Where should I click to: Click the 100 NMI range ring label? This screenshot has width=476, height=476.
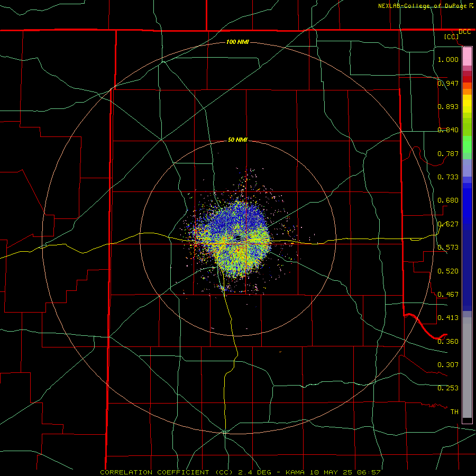tap(237, 42)
